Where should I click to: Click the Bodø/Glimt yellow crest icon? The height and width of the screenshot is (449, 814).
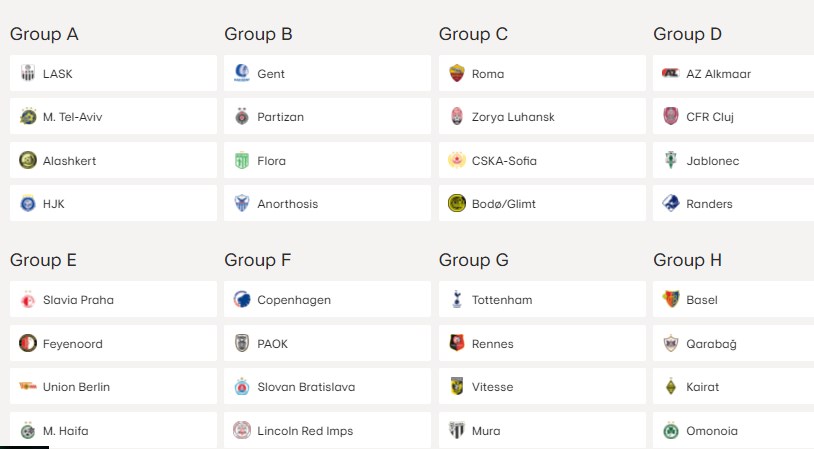pyautogui.click(x=457, y=203)
